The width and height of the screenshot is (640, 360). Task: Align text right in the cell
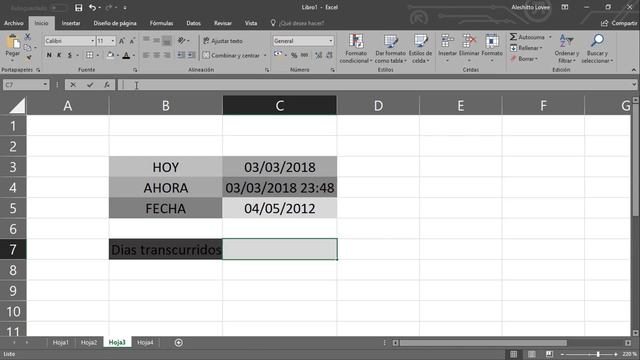coord(167,55)
